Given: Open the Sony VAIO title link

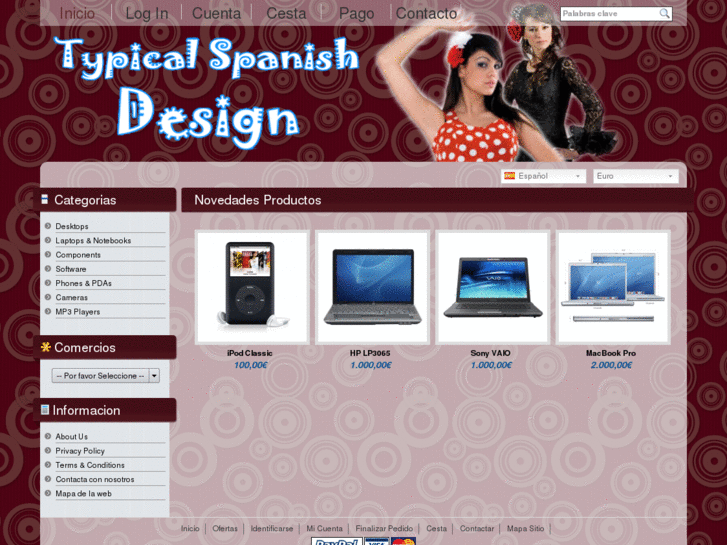Looking at the screenshot, I should [x=491, y=353].
